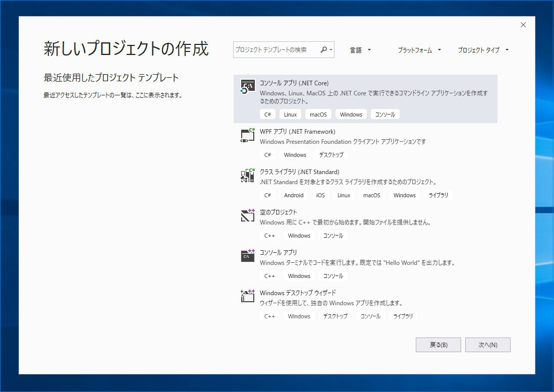Click the iOS tag on Class Library row
This screenshot has height=392, width=554.
point(320,195)
